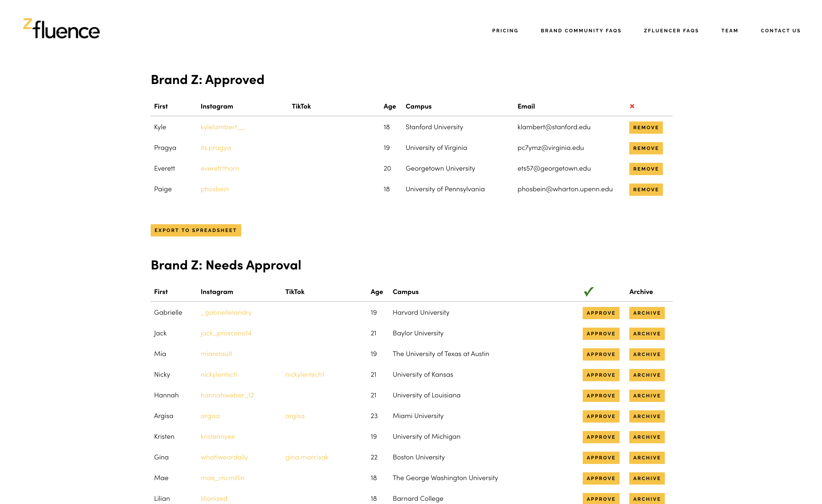Archive Gabrielle's application
This screenshot has width=822, height=504.
[647, 313]
